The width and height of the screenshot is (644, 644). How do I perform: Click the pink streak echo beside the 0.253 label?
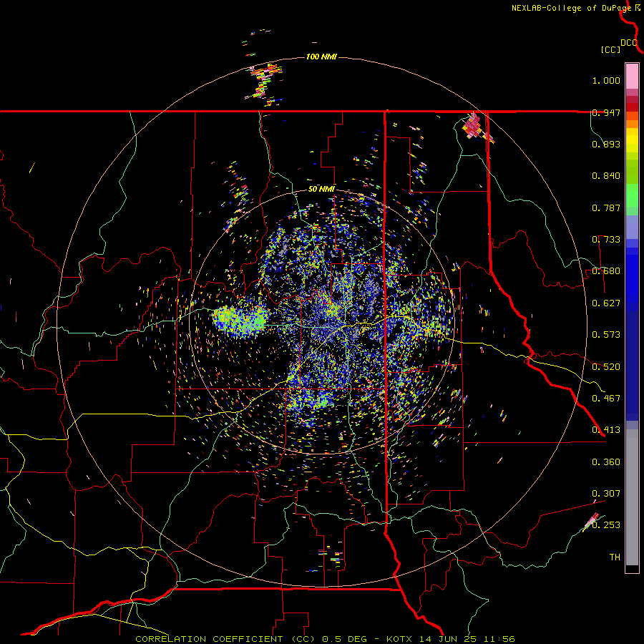point(592,521)
